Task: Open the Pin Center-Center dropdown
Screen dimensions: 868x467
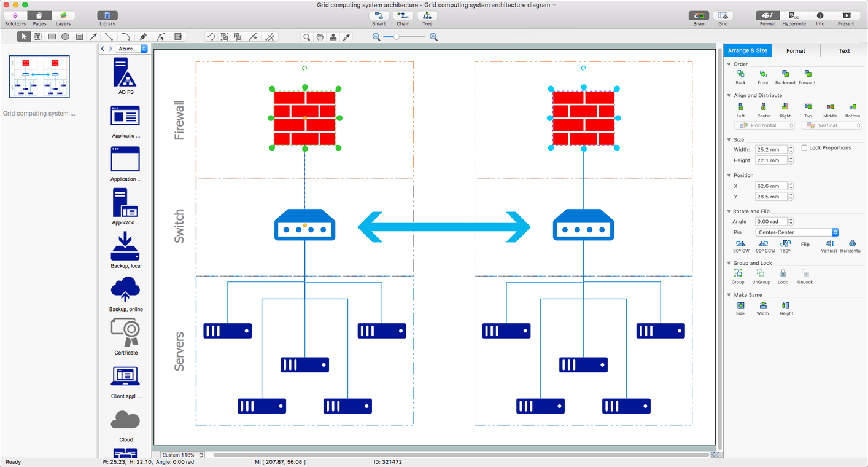Action: coord(797,232)
